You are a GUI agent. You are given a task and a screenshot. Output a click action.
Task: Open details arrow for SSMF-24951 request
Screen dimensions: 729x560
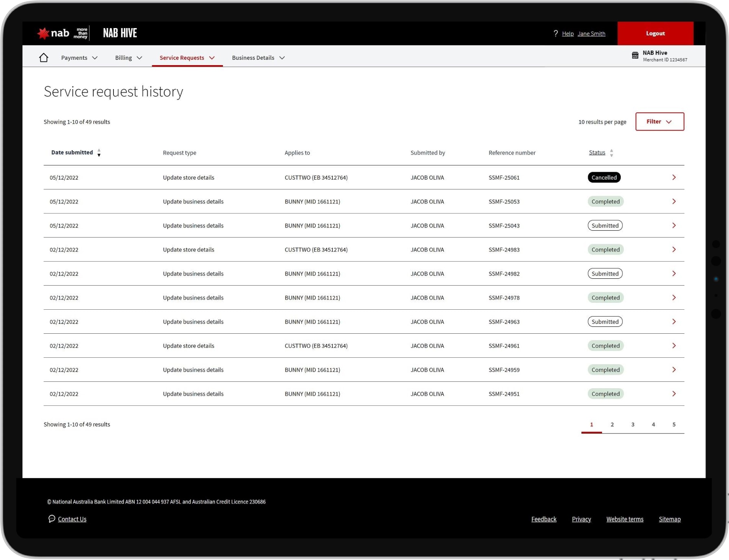(674, 394)
